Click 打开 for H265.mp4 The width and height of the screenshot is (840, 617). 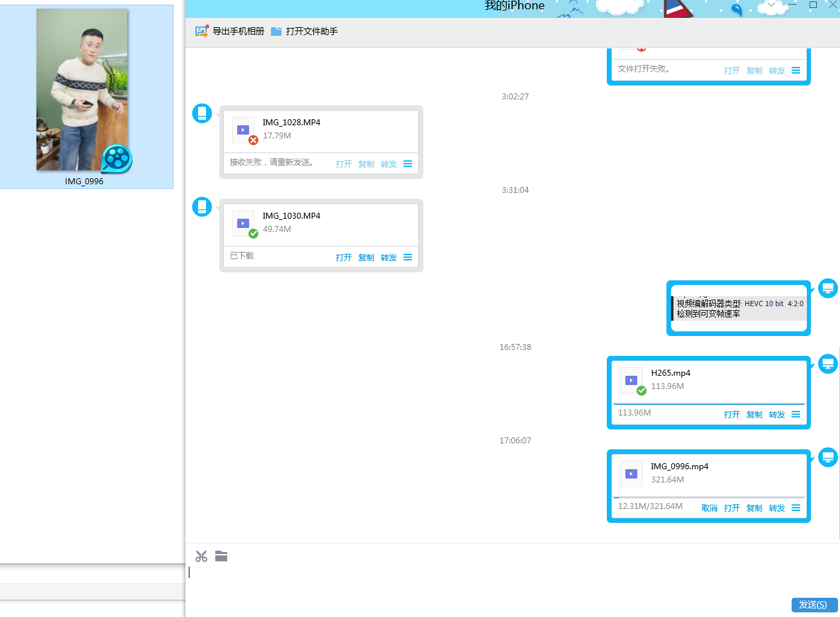pyautogui.click(x=732, y=415)
